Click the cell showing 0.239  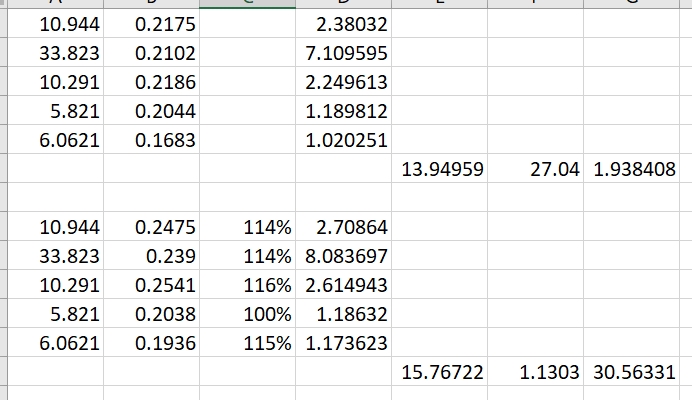152,256
